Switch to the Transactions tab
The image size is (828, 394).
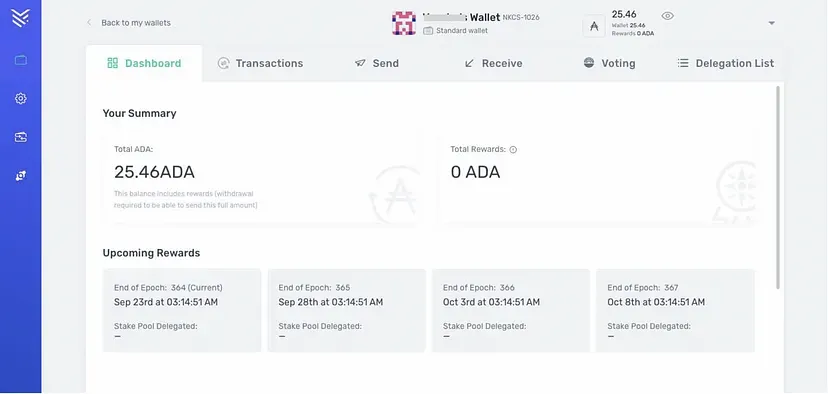tap(260, 63)
